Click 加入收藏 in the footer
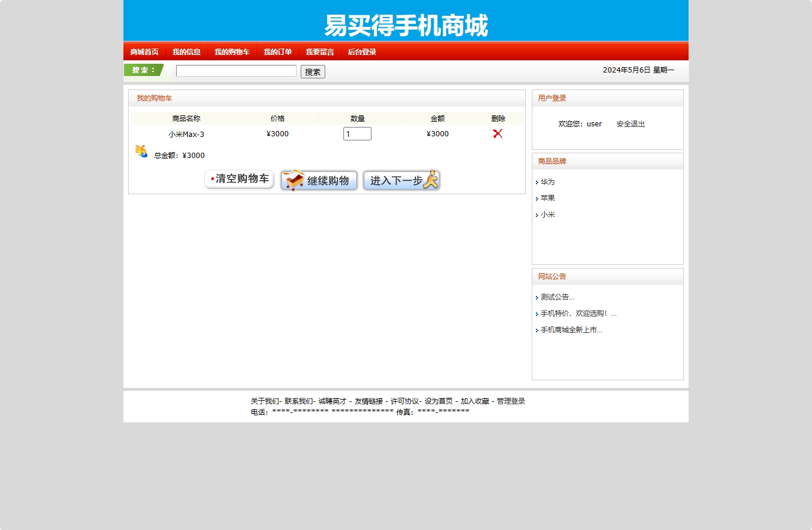Viewport: 812px width, 530px height. tap(475, 401)
